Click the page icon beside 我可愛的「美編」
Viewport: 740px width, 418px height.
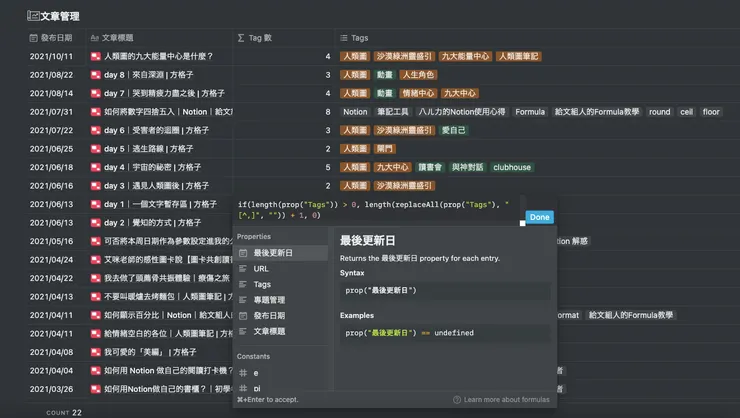coord(96,352)
